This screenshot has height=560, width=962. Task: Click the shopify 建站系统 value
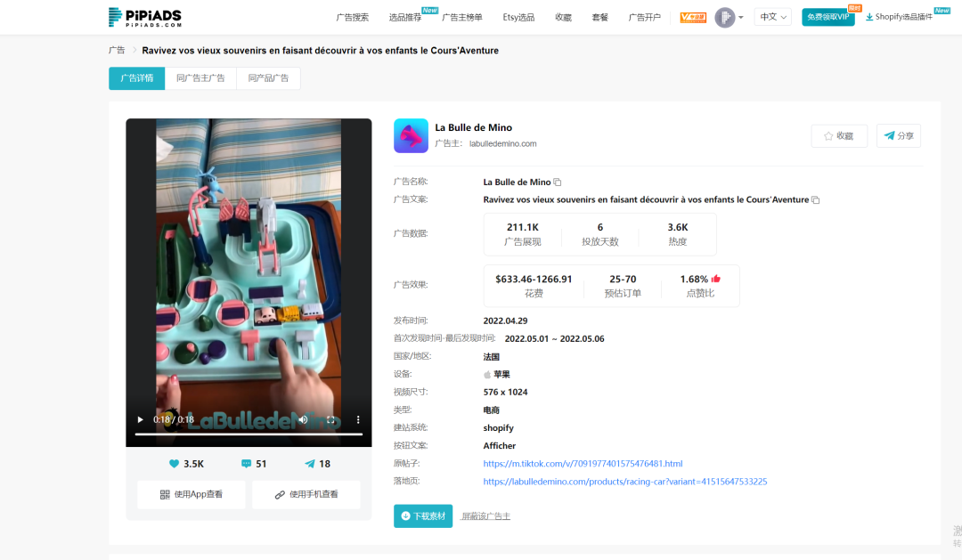click(x=498, y=428)
